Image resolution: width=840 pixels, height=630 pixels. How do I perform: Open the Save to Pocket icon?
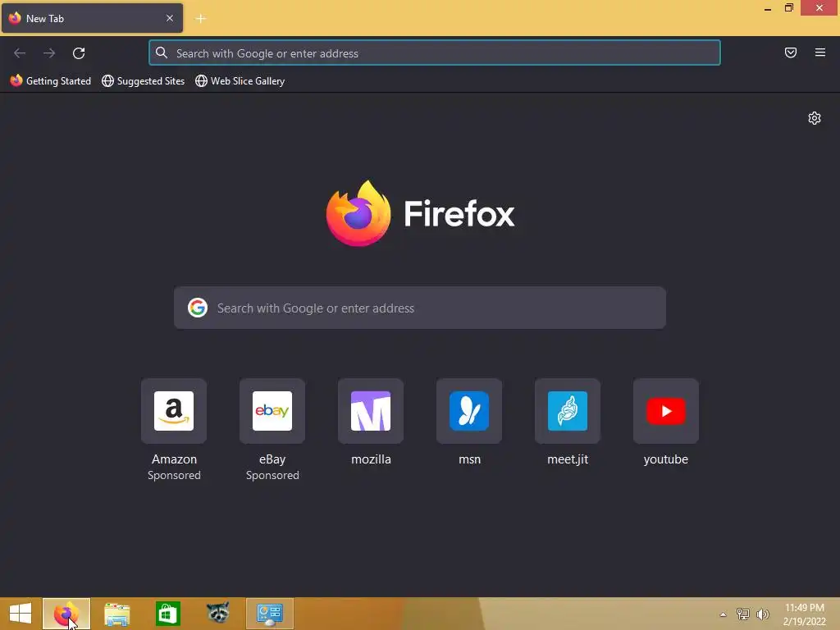[x=791, y=52]
